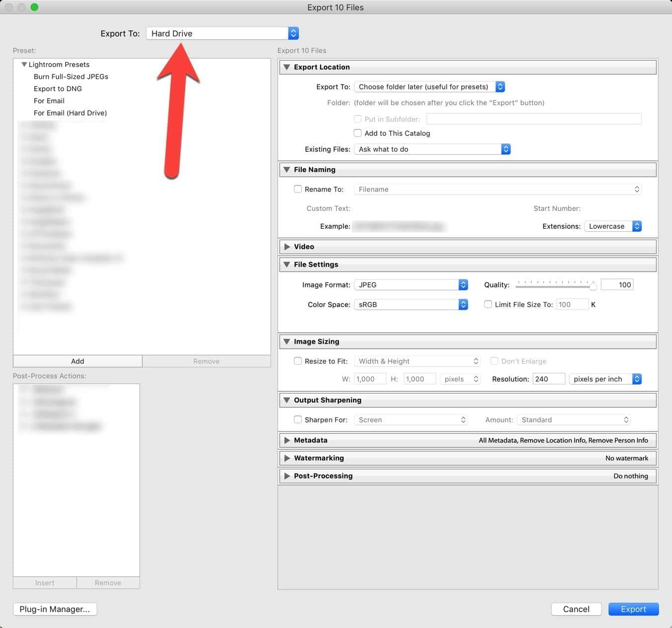Click the Cancel button

point(576,609)
